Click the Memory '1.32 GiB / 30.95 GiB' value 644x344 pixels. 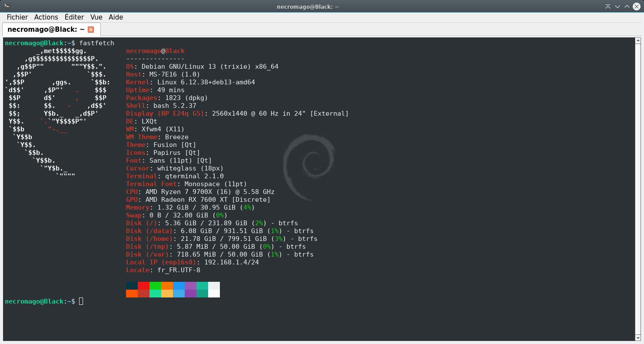(196, 207)
